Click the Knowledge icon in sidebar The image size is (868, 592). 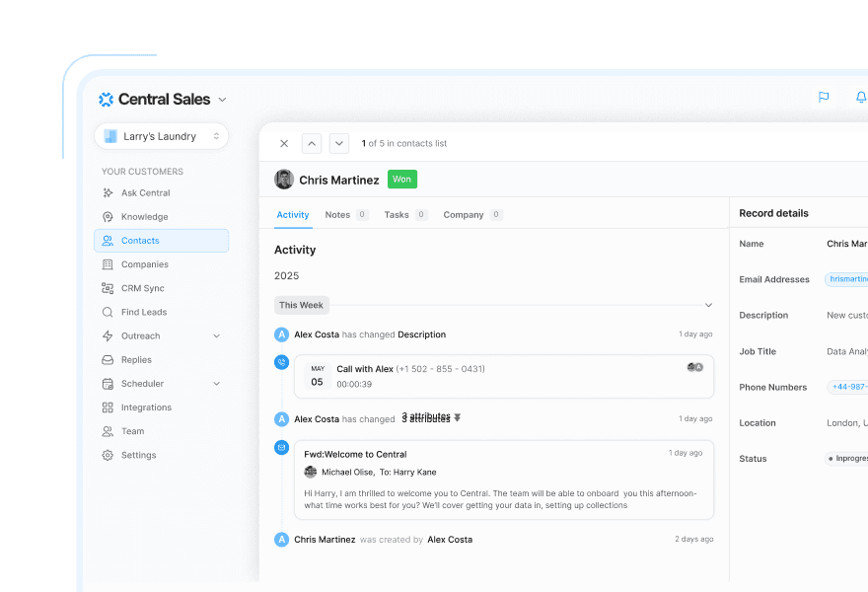pyautogui.click(x=108, y=216)
